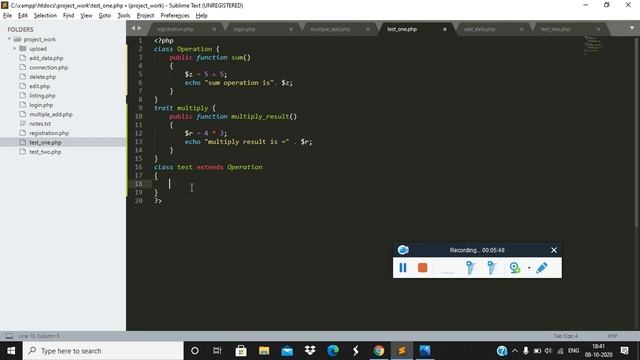Switch to the test_two.php tab
This screenshot has height=360, width=640.
[x=556, y=29]
